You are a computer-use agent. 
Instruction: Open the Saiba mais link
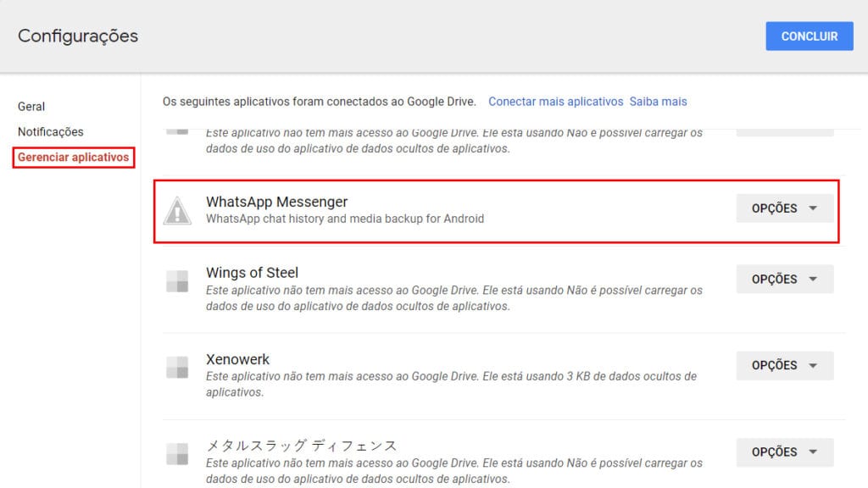(x=658, y=102)
